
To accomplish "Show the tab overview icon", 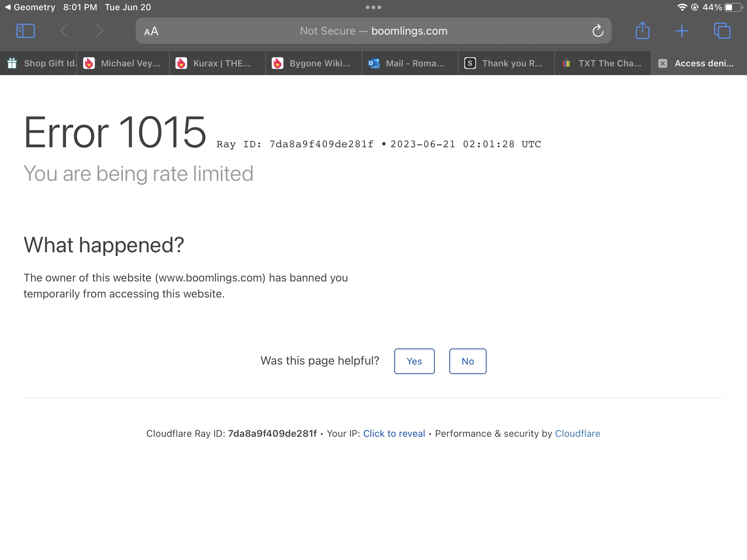I will pyautogui.click(x=722, y=31).
